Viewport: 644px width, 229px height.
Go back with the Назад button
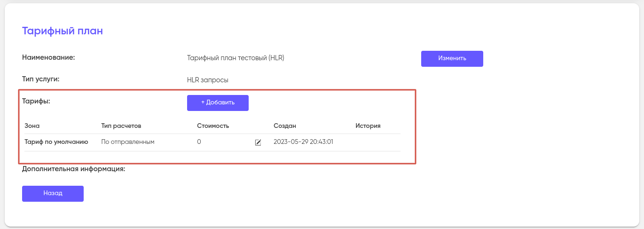point(53,193)
